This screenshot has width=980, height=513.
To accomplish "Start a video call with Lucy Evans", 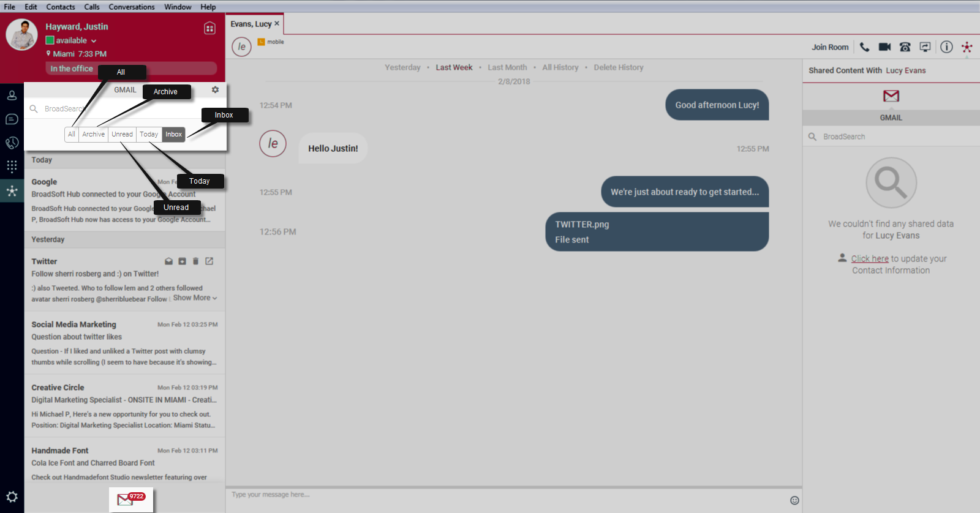I will pos(884,47).
